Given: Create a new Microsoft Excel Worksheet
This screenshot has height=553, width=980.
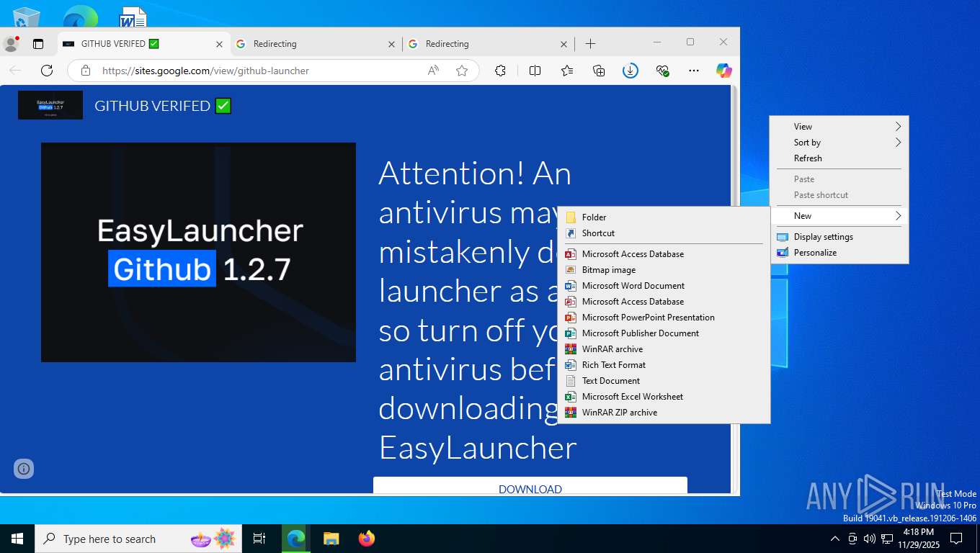Looking at the screenshot, I should click(664, 397).
